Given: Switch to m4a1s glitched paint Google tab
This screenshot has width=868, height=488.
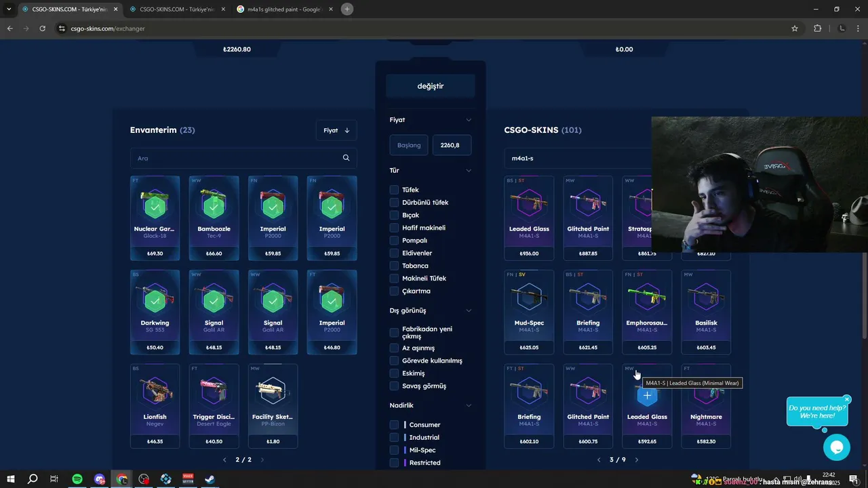Looking at the screenshot, I should 283,9.
